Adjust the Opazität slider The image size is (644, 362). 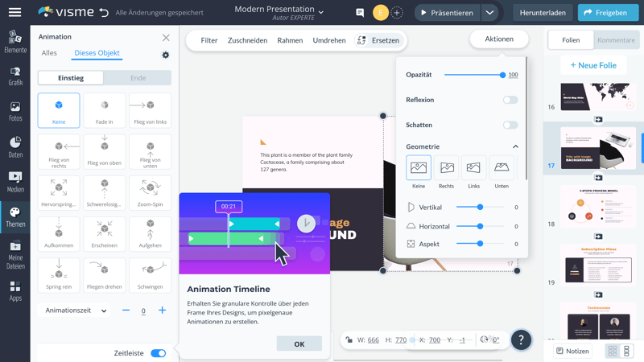pyautogui.click(x=502, y=75)
